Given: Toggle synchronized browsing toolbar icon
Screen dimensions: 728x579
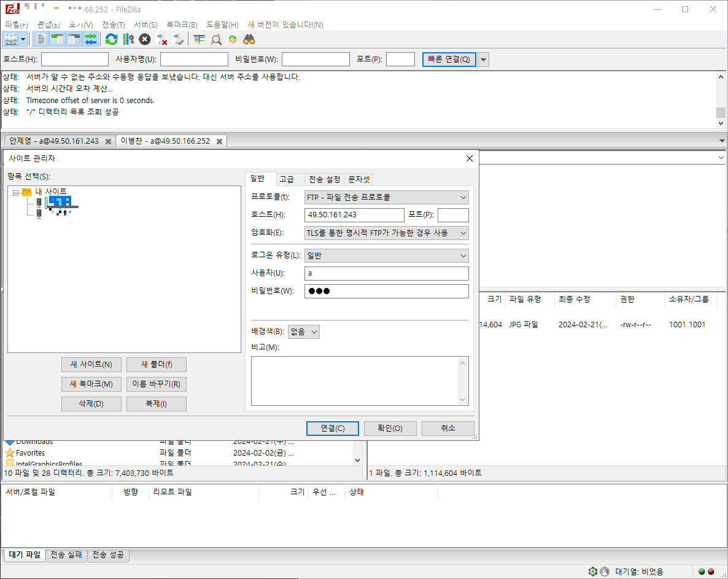Looking at the screenshot, I should click(x=233, y=39).
